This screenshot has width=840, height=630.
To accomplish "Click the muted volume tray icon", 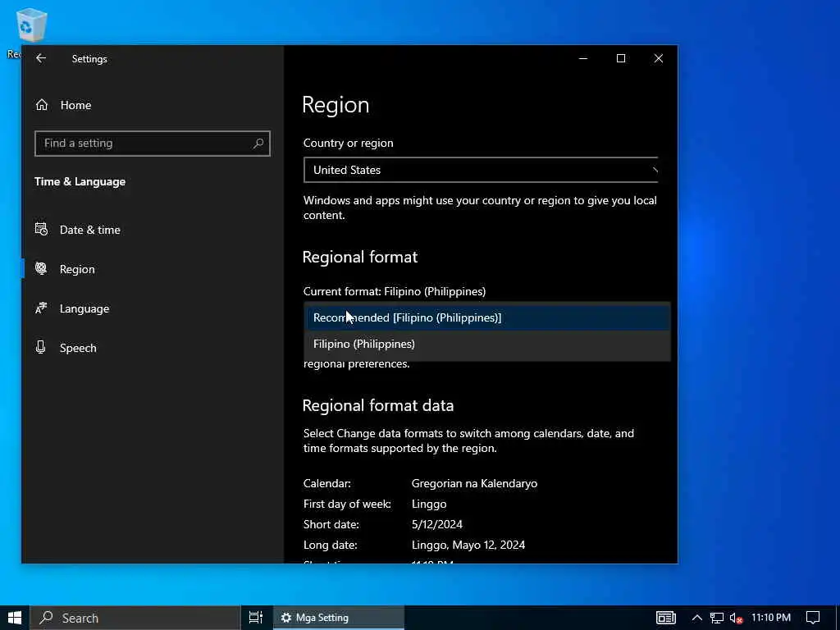I will click(736, 618).
